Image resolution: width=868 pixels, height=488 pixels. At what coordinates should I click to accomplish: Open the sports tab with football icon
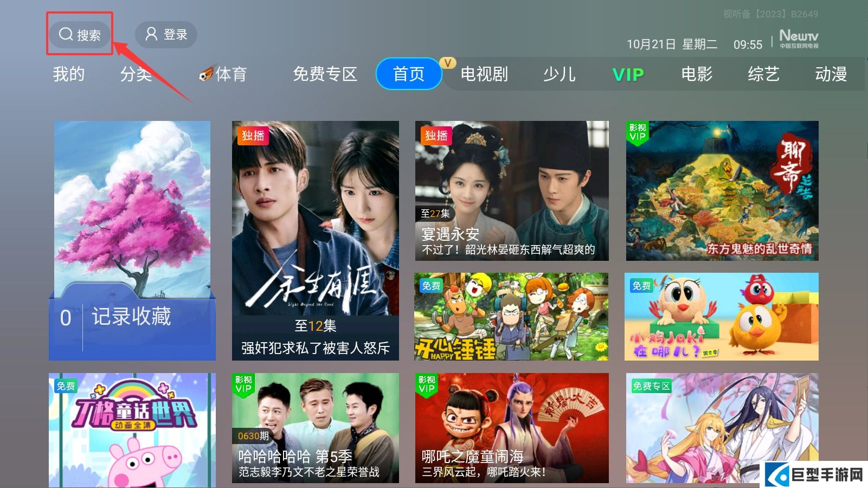pos(223,74)
